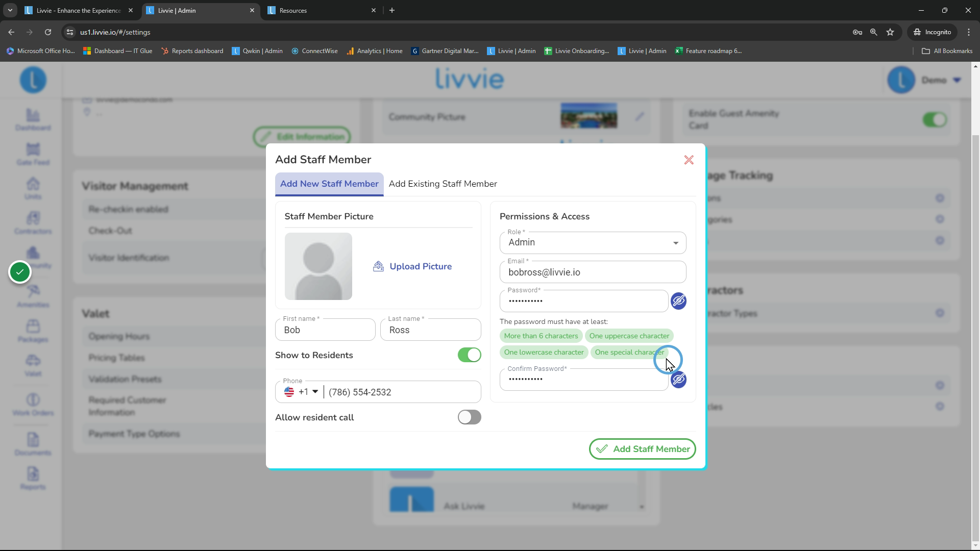Turn off Show to Residents switch
This screenshot has height=551, width=980.
tap(469, 355)
